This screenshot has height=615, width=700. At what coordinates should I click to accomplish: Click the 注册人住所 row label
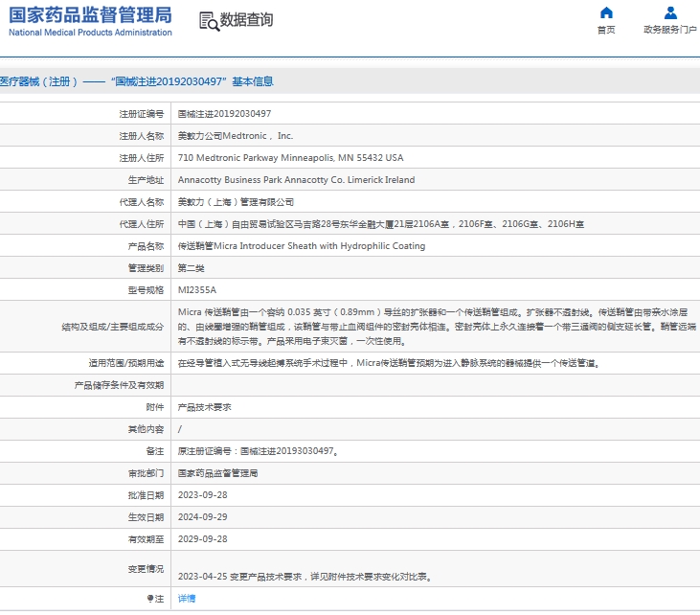click(142, 158)
